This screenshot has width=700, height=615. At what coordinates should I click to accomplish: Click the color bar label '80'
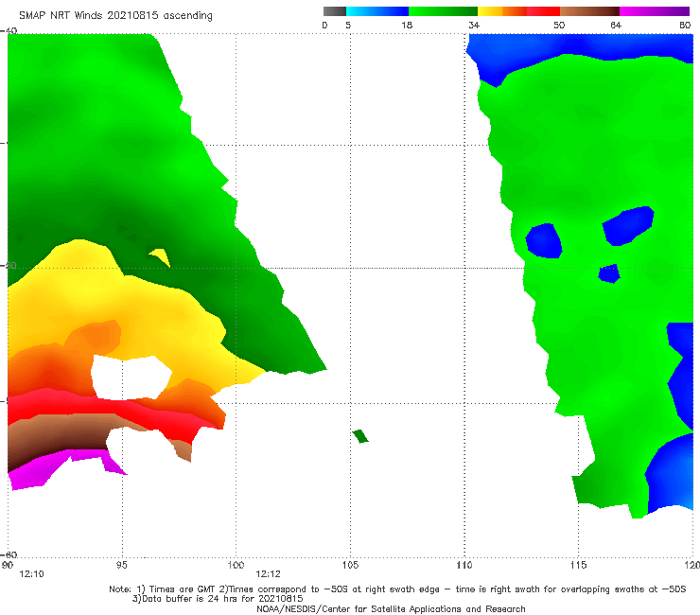tap(685, 26)
